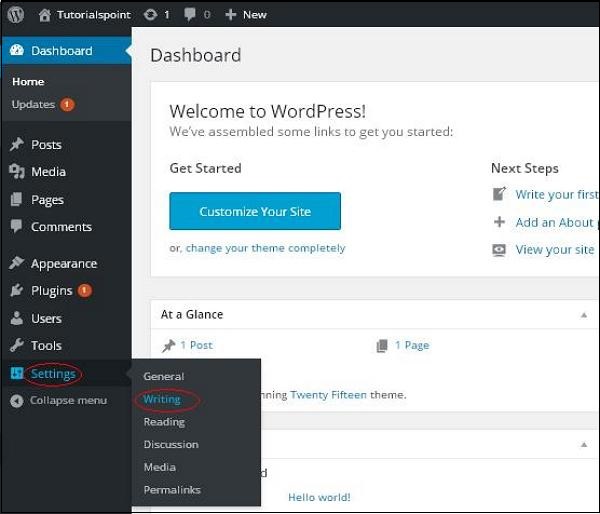Click the Customize Your Site button
600x514 pixels.
coord(255,212)
